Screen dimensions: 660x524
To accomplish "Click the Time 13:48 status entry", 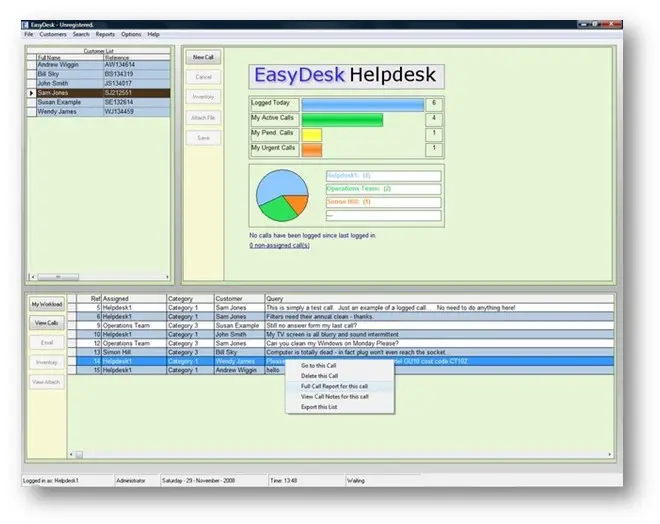I will click(x=306, y=481).
